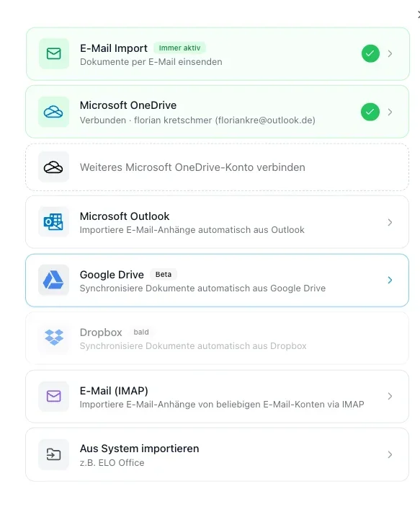Open Microsoft Outlook via its chevron

tap(390, 222)
